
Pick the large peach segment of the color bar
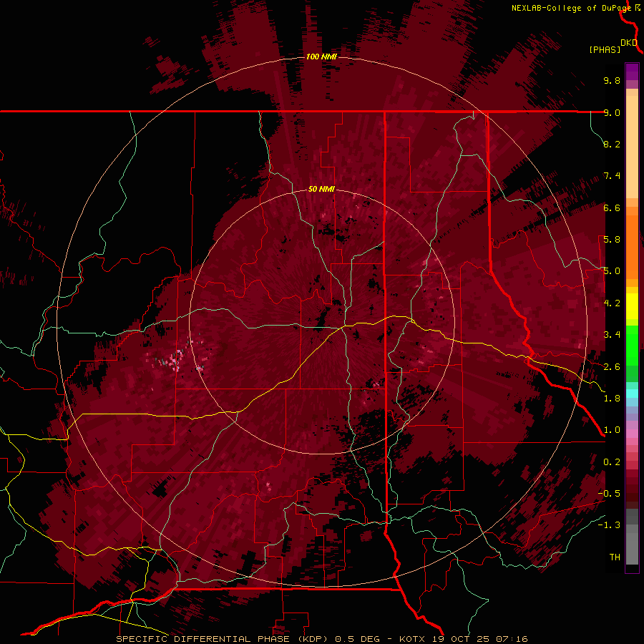click(x=632, y=147)
